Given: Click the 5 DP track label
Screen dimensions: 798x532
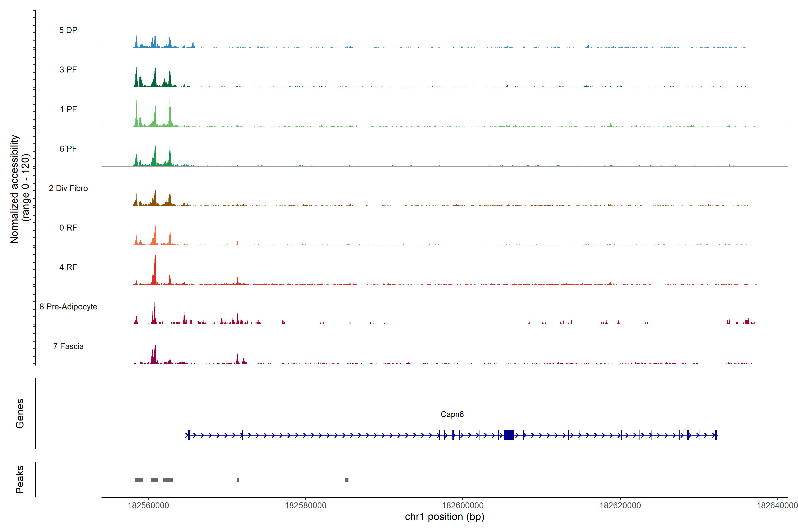Looking at the screenshot, I should tap(68, 30).
